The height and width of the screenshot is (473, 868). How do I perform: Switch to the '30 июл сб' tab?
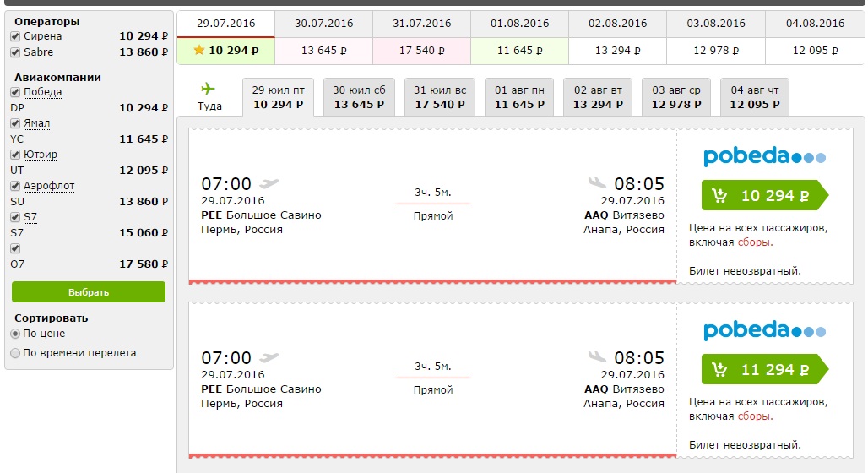(x=359, y=97)
